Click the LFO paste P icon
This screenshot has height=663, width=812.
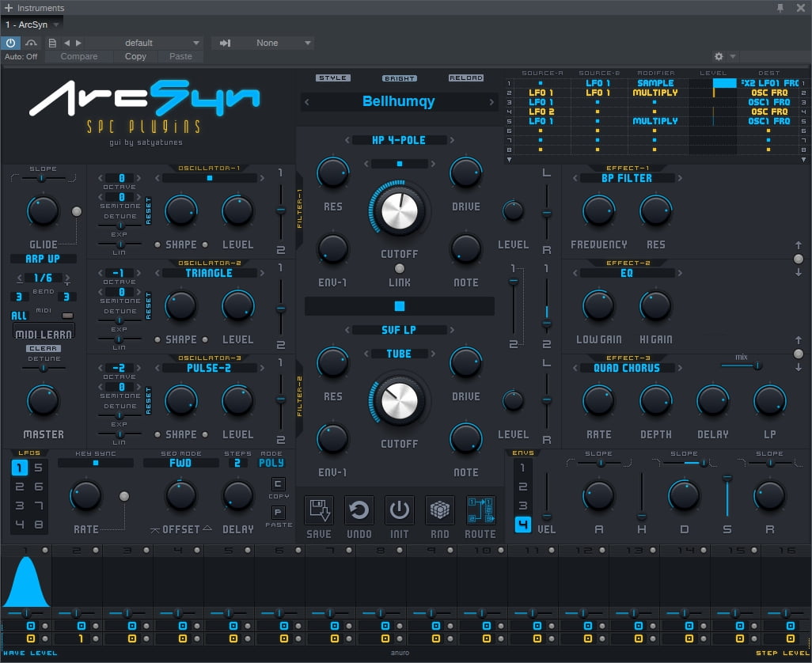[278, 512]
